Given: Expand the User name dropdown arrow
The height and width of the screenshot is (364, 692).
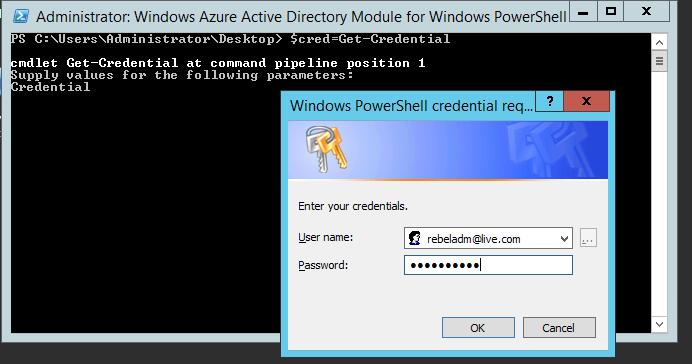Looking at the screenshot, I should click(x=564, y=239).
